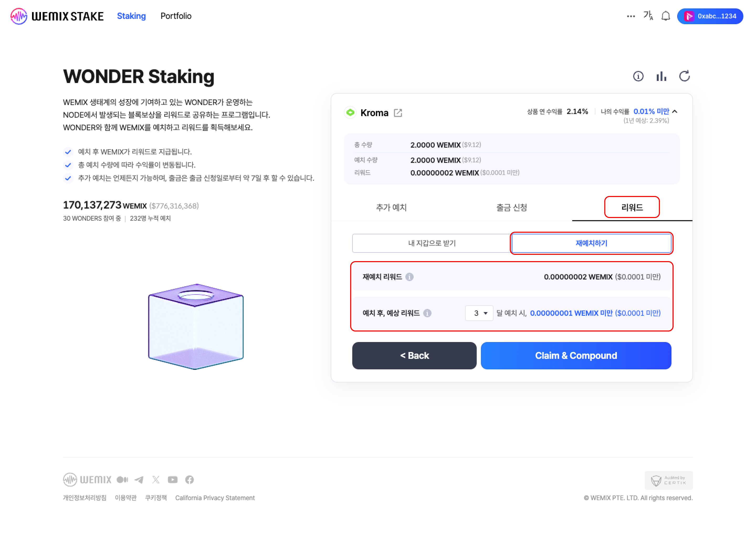The height and width of the screenshot is (538, 756).
Task: Open the 3 months deposit dropdown
Action: click(479, 313)
